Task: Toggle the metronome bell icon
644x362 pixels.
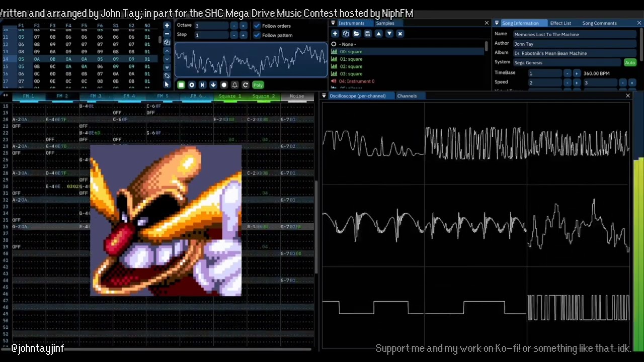Action: pyautogui.click(x=234, y=85)
